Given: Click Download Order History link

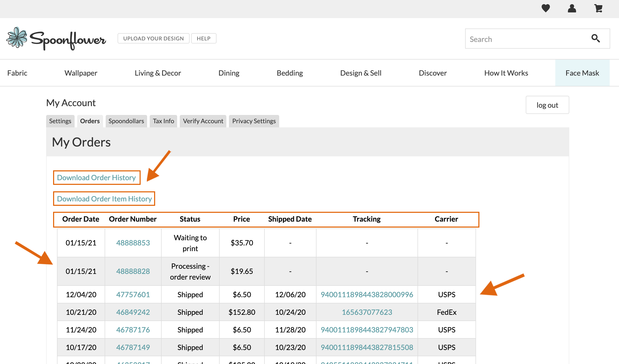Looking at the screenshot, I should [x=96, y=178].
